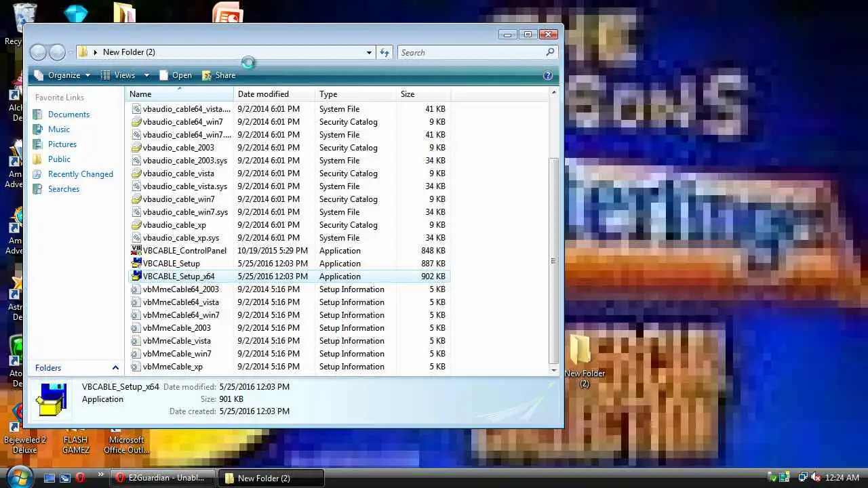Open the Documents favorite link
Screen dimensions: 868x488
[68, 115]
